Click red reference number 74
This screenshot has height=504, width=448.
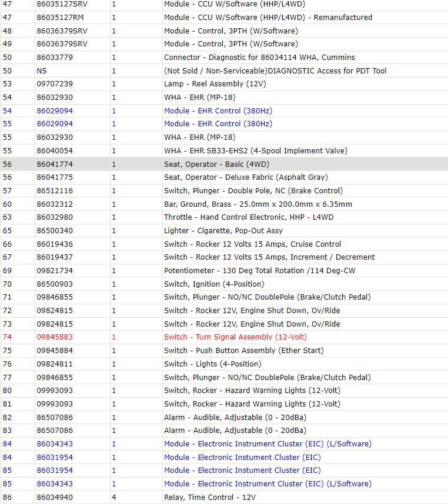pyautogui.click(x=7, y=337)
